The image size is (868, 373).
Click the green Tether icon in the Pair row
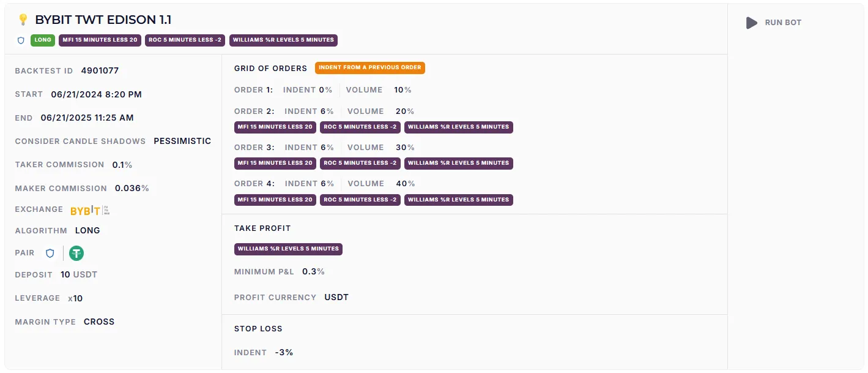point(76,253)
